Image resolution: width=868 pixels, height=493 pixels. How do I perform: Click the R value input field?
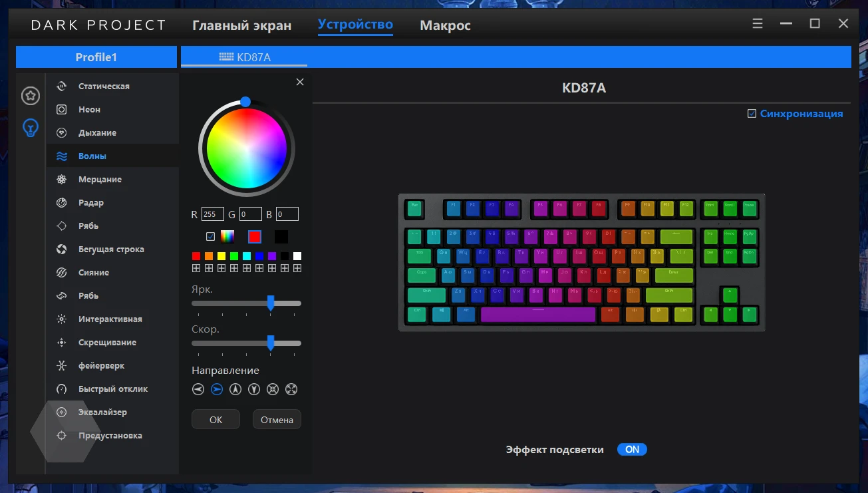click(213, 214)
